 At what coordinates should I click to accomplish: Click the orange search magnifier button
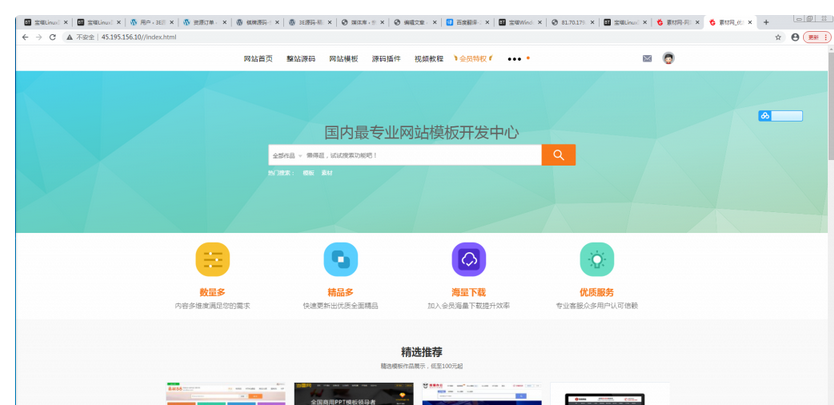click(x=558, y=155)
